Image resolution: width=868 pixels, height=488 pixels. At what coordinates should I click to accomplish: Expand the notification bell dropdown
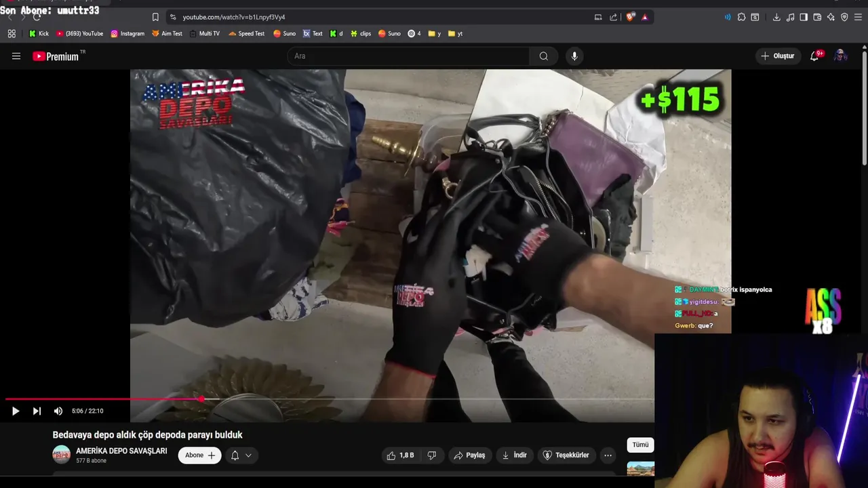tap(241, 455)
